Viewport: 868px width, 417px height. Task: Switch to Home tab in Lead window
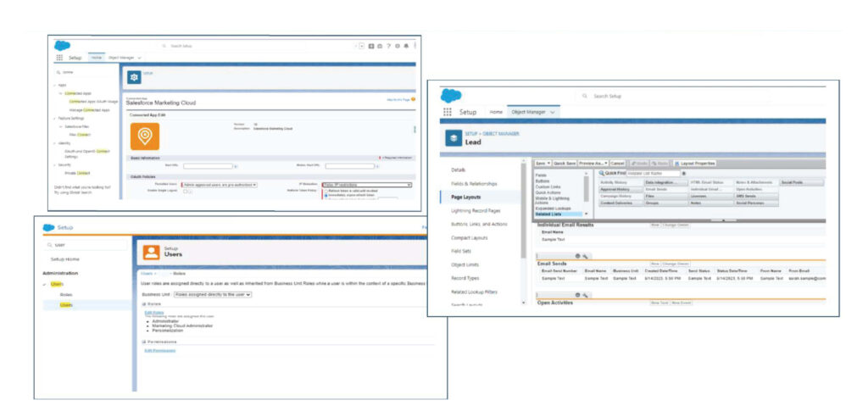coord(496,112)
